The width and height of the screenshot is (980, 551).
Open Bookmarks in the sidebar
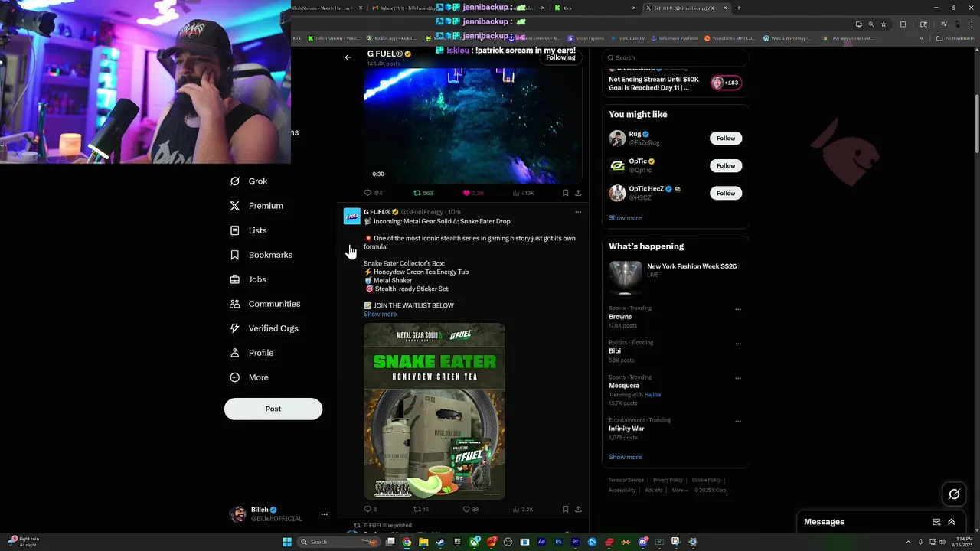(261, 255)
